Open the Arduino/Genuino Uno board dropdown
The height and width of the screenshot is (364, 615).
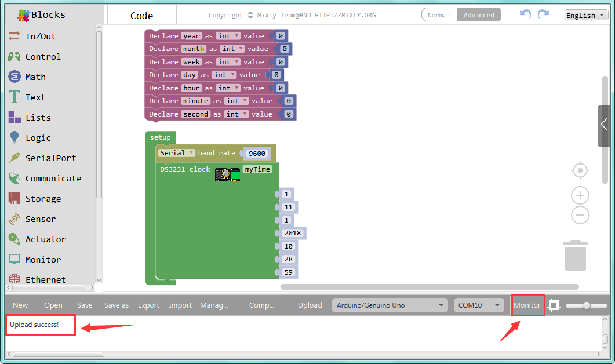[390, 305]
